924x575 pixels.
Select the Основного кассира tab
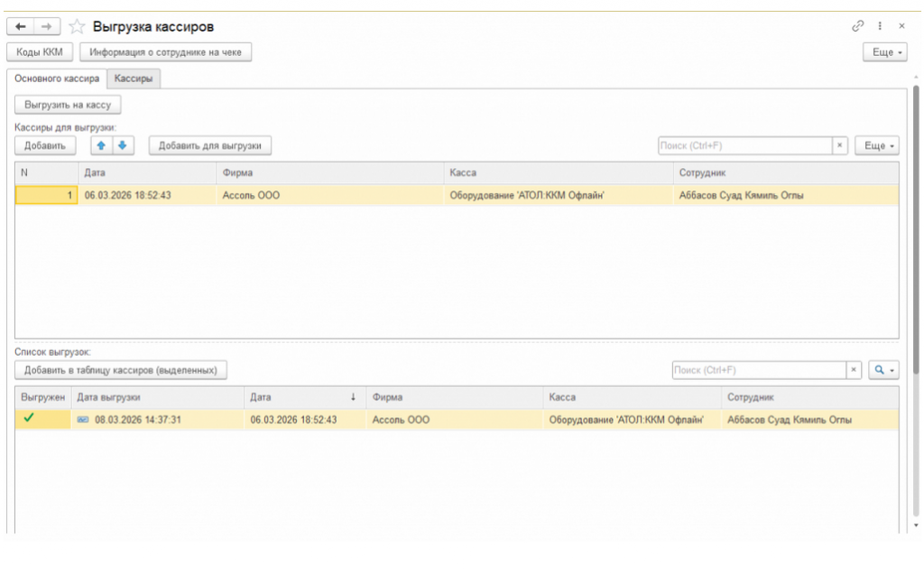click(57, 79)
